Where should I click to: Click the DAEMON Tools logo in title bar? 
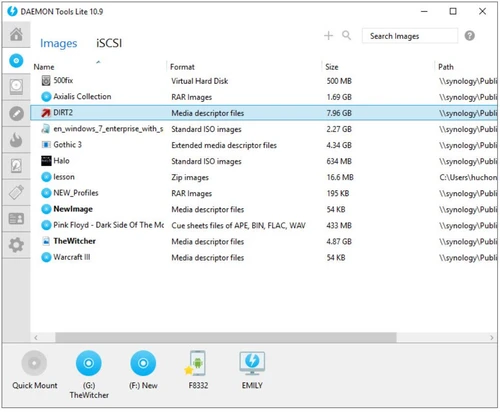[x=12, y=11]
